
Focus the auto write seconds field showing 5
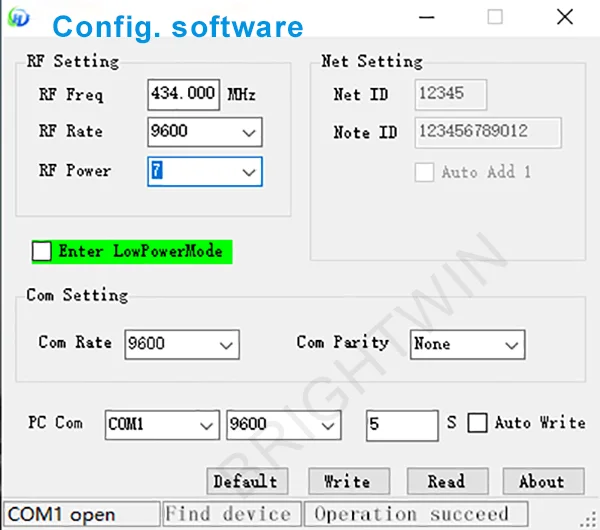pos(402,426)
